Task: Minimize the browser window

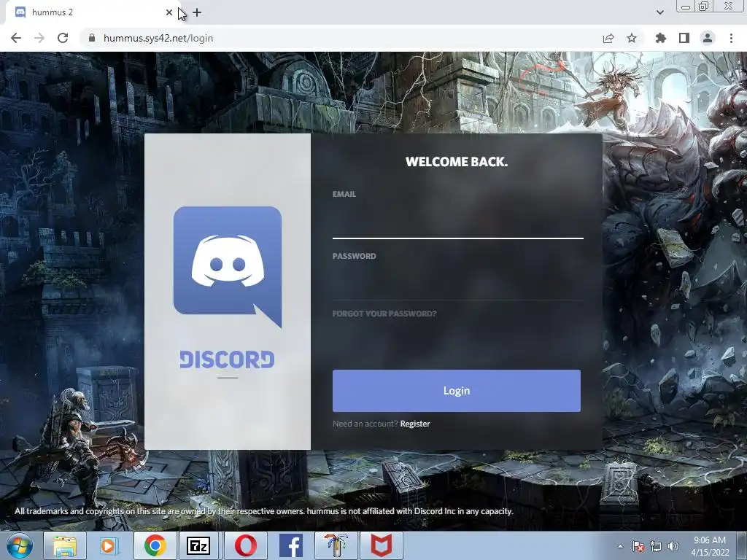Action: [x=686, y=7]
